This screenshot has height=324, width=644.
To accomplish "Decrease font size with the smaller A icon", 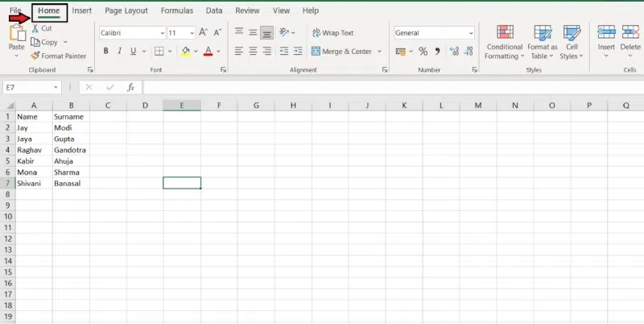I will tap(217, 32).
